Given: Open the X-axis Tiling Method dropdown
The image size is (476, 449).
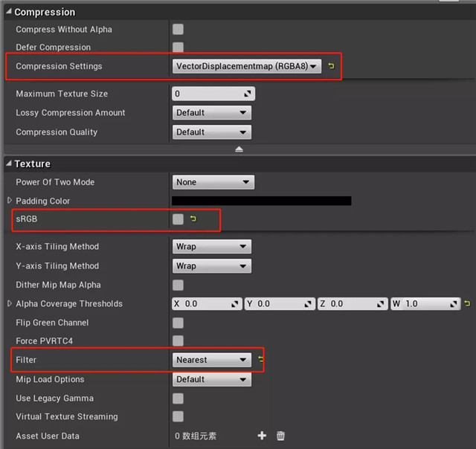Looking at the screenshot, I should point(211,247).
